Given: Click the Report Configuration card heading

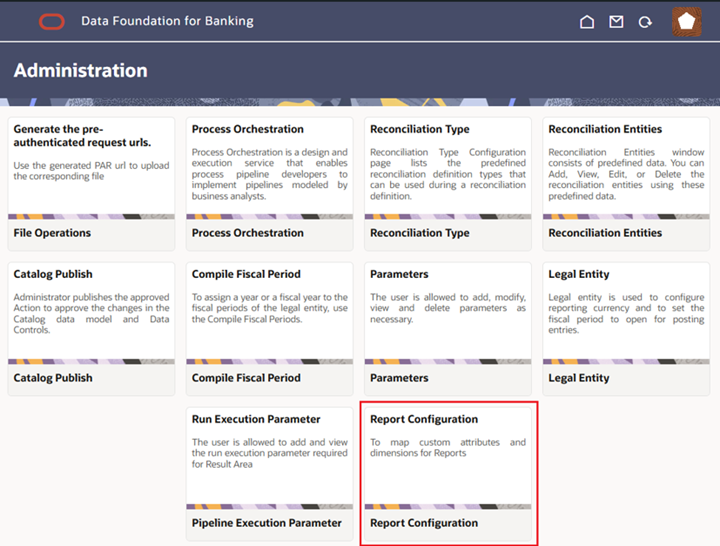Looking at the screenshot, I should pyautogui.click(x=424, y=419).
